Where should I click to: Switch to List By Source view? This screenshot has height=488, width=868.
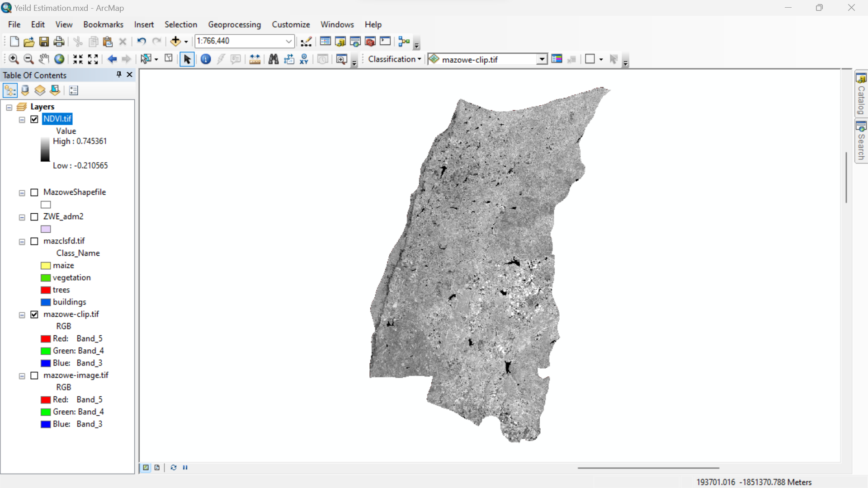25,90
